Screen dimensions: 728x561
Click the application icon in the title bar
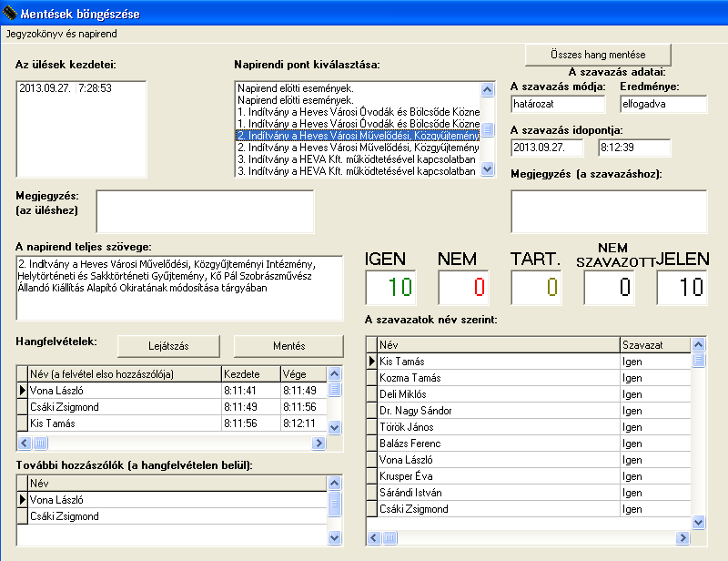tap(10, 13)
